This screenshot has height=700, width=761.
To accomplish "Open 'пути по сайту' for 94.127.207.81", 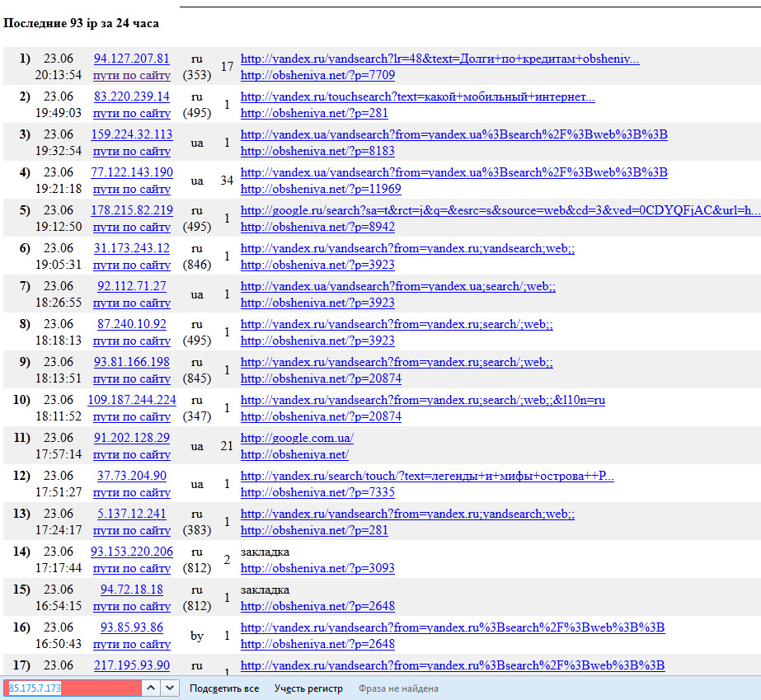I will [132, 75].
